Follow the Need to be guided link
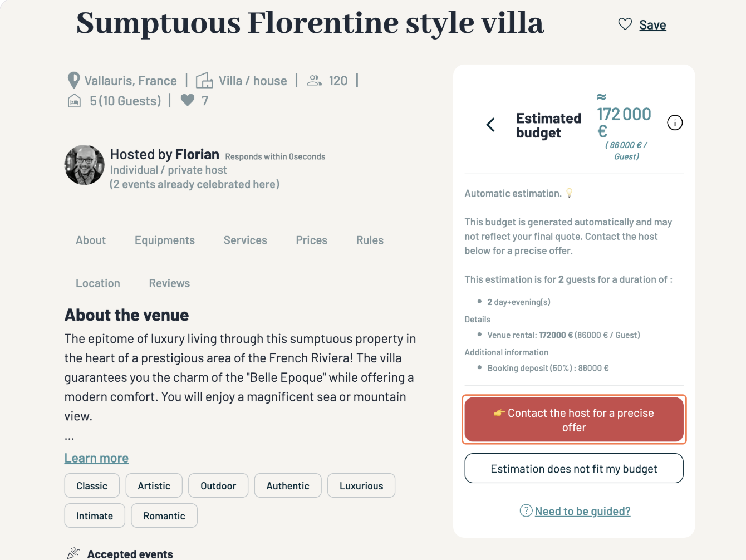746x560 pixels. point(582,511)
